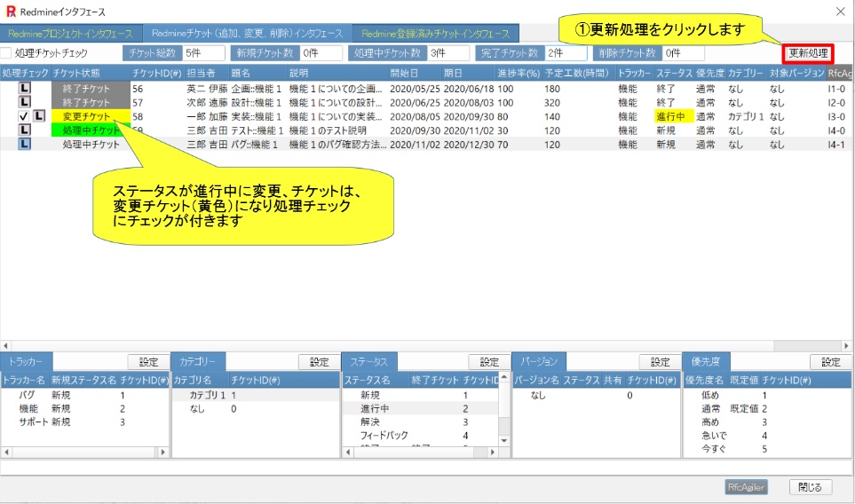Select the 次郎 遠藤 assignee cell
This screenshot has width=855, height=504.
pyautogui.click(x=207, y=102)
